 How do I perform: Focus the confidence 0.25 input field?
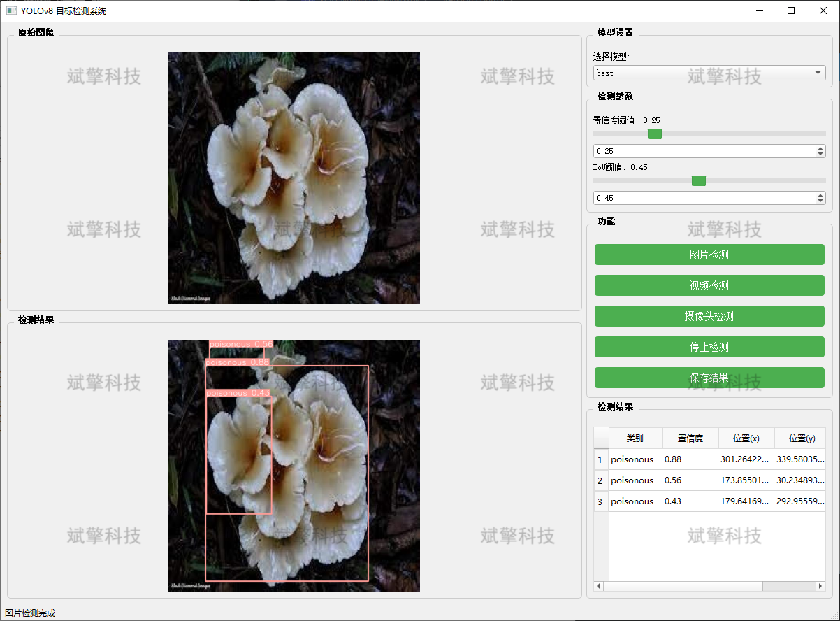[x=704, y=151]
